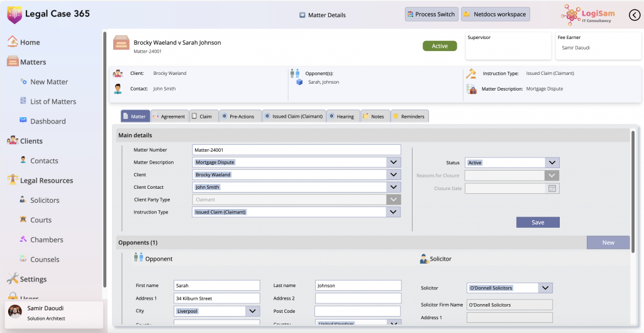This screenshot has width=644, height=333.
Task: Open the Reminders tab
Action: click(409, 116)
